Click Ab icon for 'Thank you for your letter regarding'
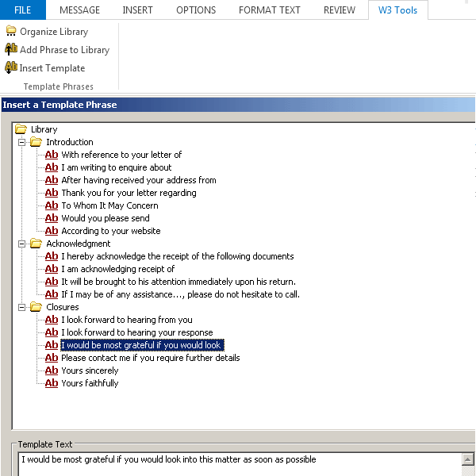Screen dimensions: 476x476 tap(52, 193)
